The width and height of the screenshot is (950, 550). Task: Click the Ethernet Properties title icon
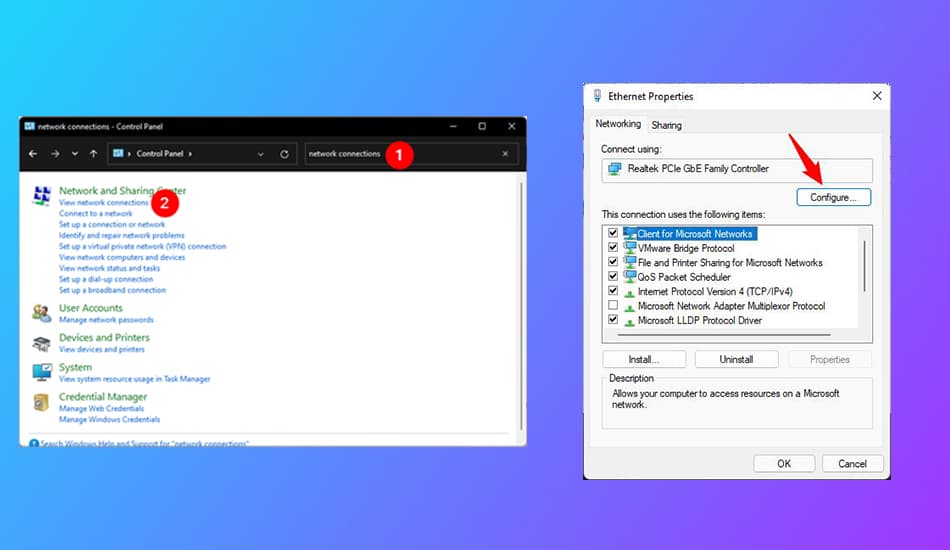[x=597, y=96]
